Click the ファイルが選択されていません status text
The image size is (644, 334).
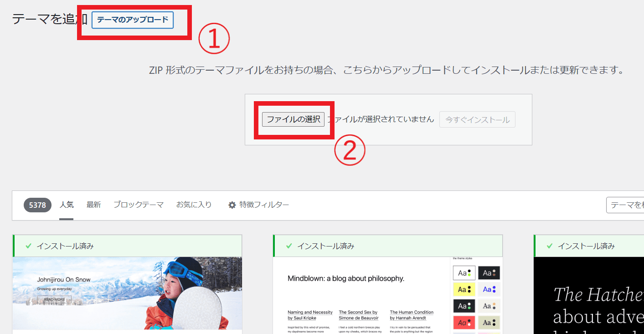(381, 119)
